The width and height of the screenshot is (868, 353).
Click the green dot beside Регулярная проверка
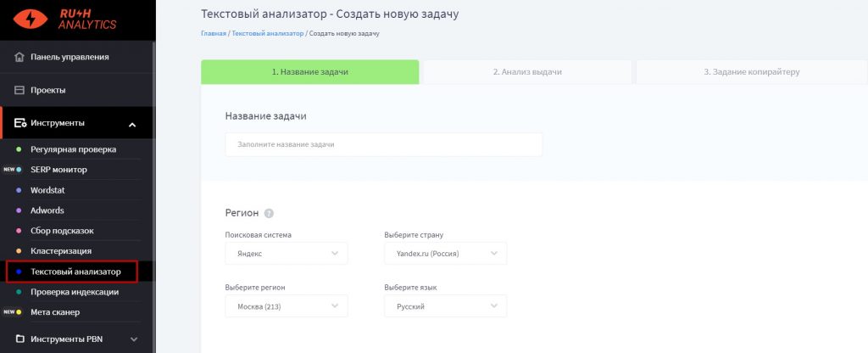19,149
